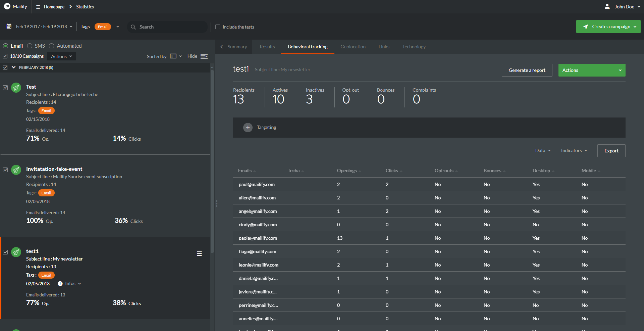
Task: Click the Statistics breadcrumb
Action: point(85,7)
